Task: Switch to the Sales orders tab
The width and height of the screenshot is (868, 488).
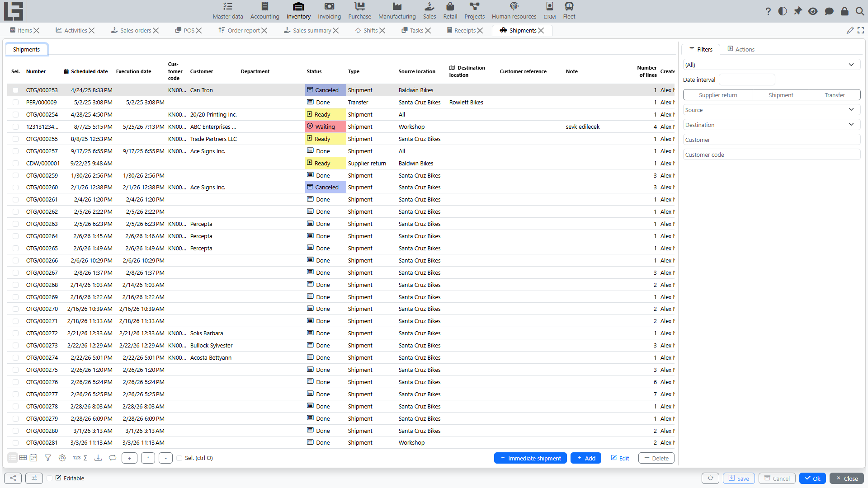Action: click(x=132, y=30)
